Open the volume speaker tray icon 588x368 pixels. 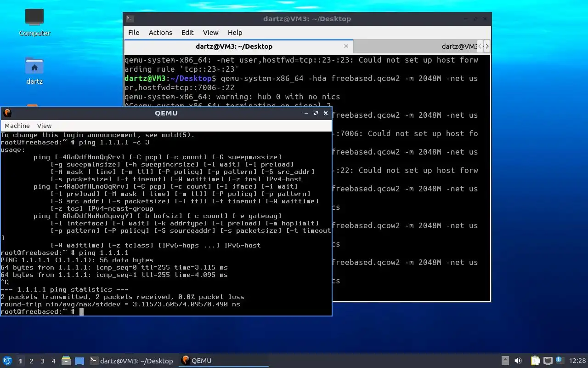coord(518,361)
